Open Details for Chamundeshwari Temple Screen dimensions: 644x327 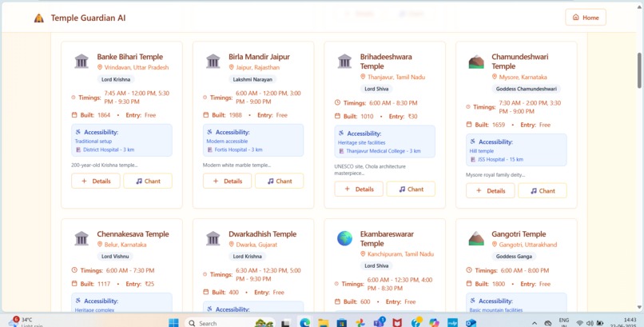(490, 190)
